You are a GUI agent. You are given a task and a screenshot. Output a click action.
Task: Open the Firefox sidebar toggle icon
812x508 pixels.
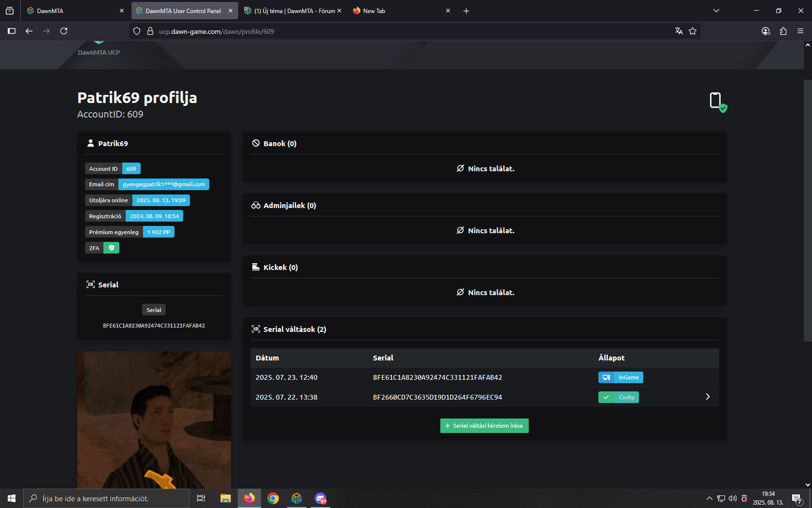click(12, 31)
